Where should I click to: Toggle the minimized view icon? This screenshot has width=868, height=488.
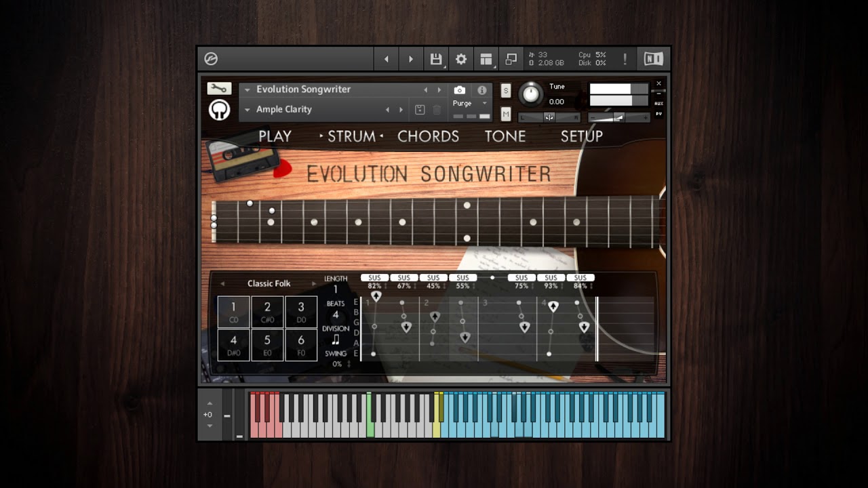tap(511, 59)
